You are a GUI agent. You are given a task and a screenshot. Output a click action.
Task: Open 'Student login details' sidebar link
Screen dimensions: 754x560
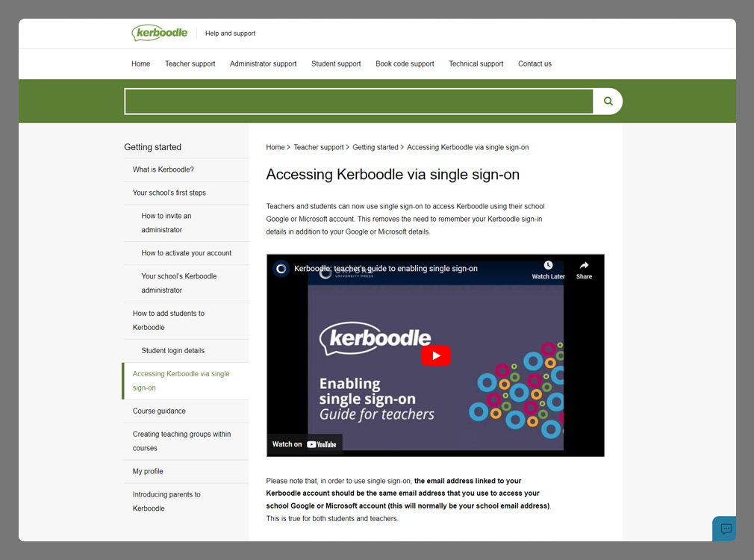pos(172,351)
